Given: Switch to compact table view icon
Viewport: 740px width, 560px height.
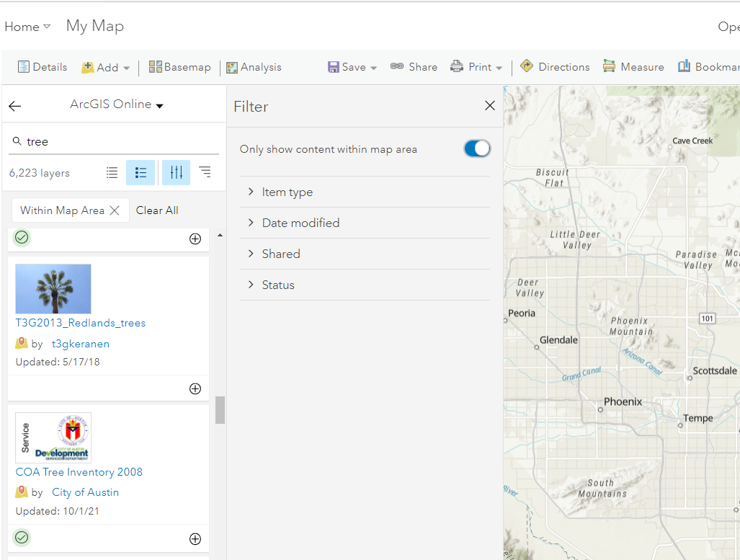Looking at the screenshot, I should [x=112, y=172].
